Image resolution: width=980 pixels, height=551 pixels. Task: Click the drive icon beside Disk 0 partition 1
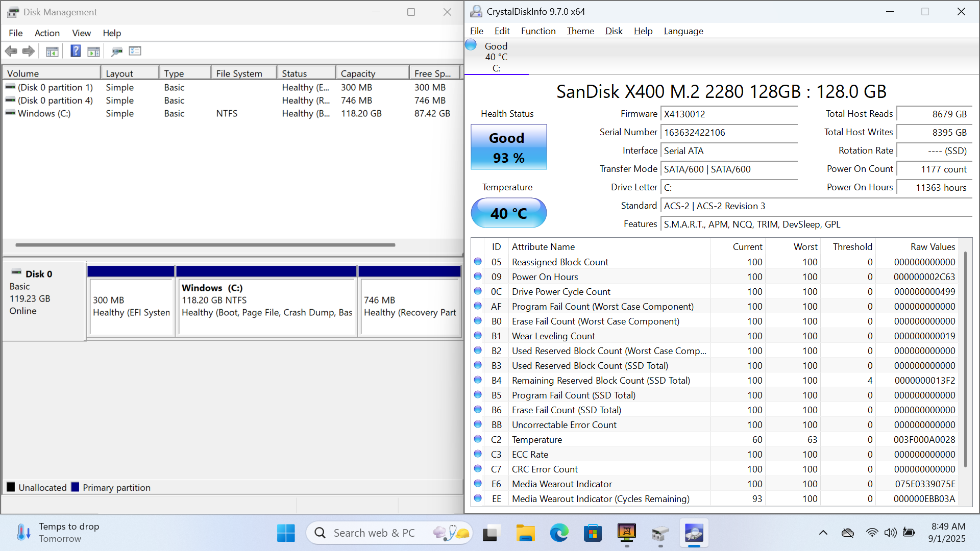click(10, 87)
